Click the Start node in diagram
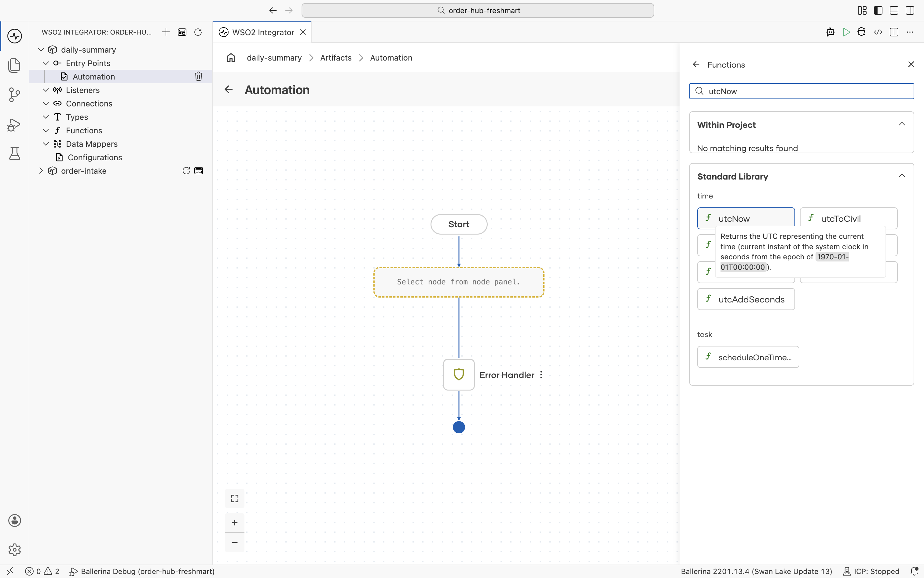Image resolution: width=924 pixels, height=578 pixels. pyautogui.click(x=459, y=224)
